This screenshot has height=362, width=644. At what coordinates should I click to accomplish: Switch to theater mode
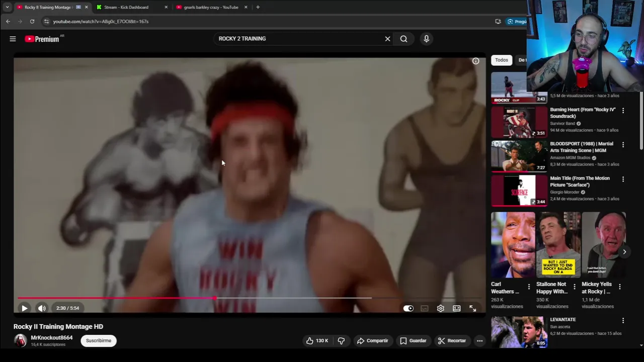tap(456, 308)
